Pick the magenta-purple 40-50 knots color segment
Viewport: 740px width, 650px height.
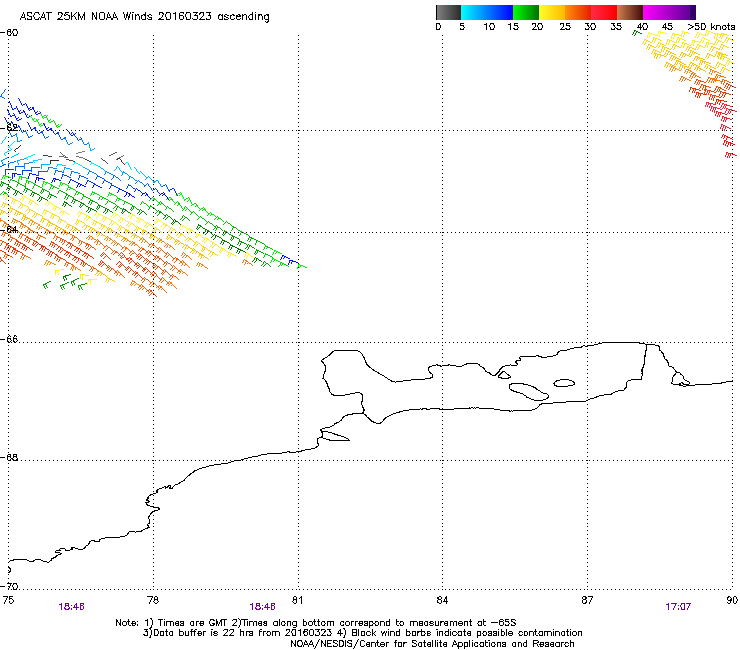(x=669, y=12)
